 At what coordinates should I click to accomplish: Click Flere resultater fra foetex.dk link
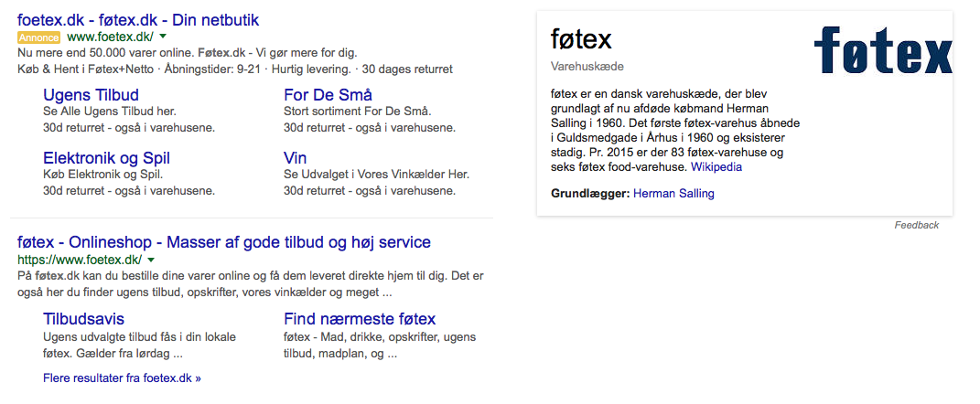click(x=122, y=377)
